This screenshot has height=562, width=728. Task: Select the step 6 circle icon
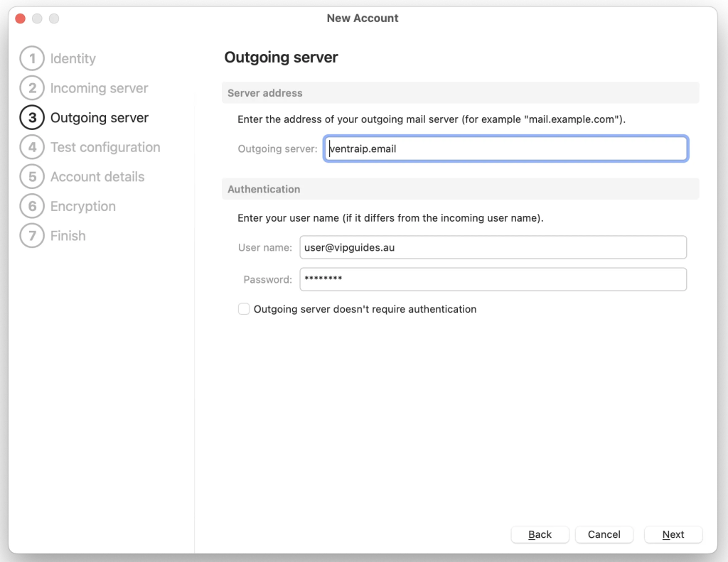32,207
